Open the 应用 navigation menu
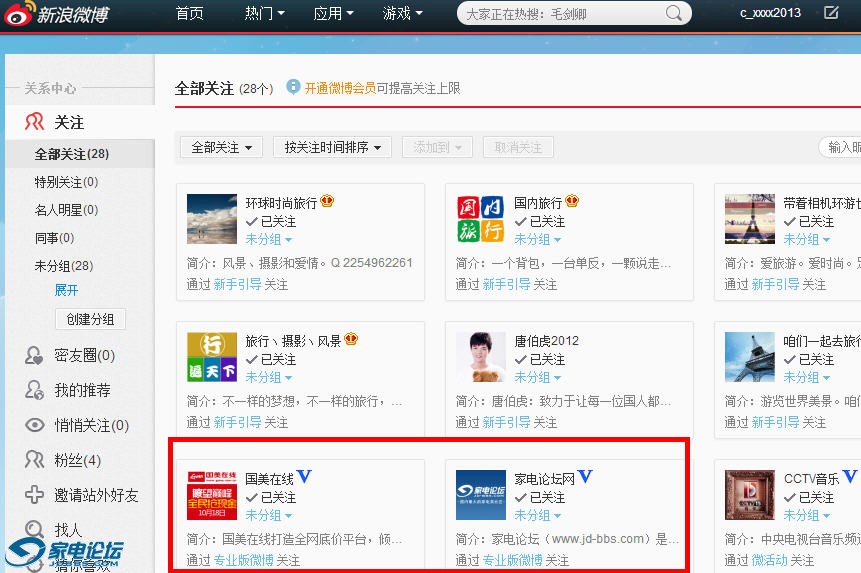861x573 pixels. pos(333,13)
